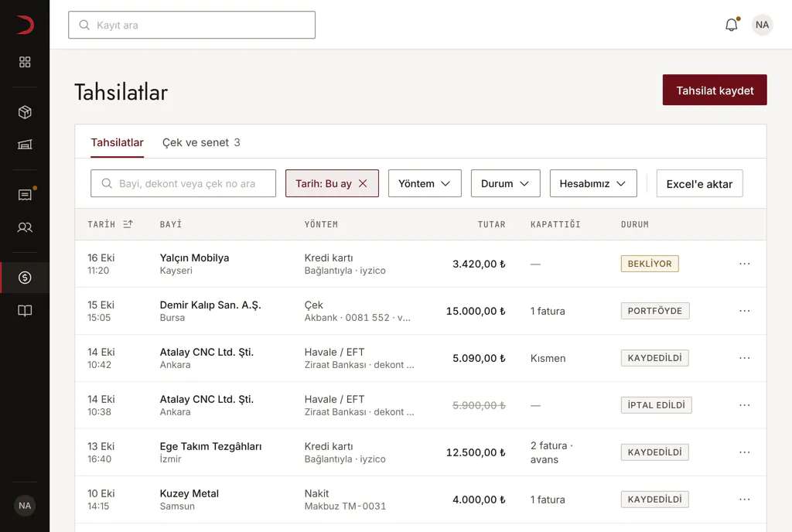Click the NA avatar at sidebar bottom

pos(25,506)
